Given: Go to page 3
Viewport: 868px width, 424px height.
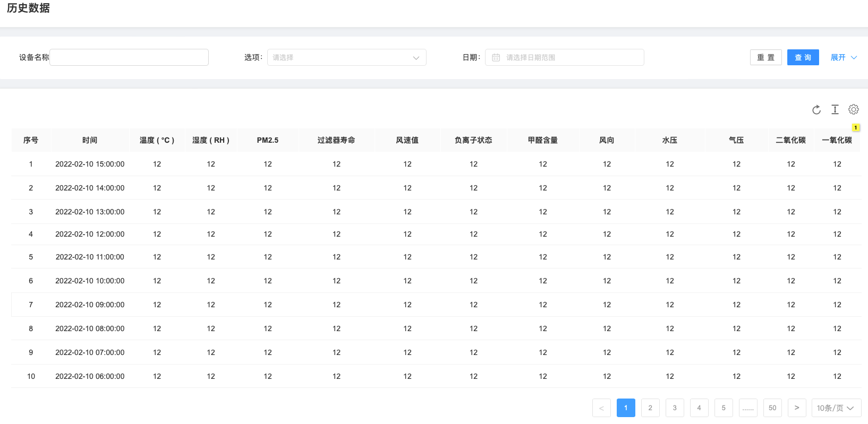Looking at the screenshot, I should [x=675, y=408].
